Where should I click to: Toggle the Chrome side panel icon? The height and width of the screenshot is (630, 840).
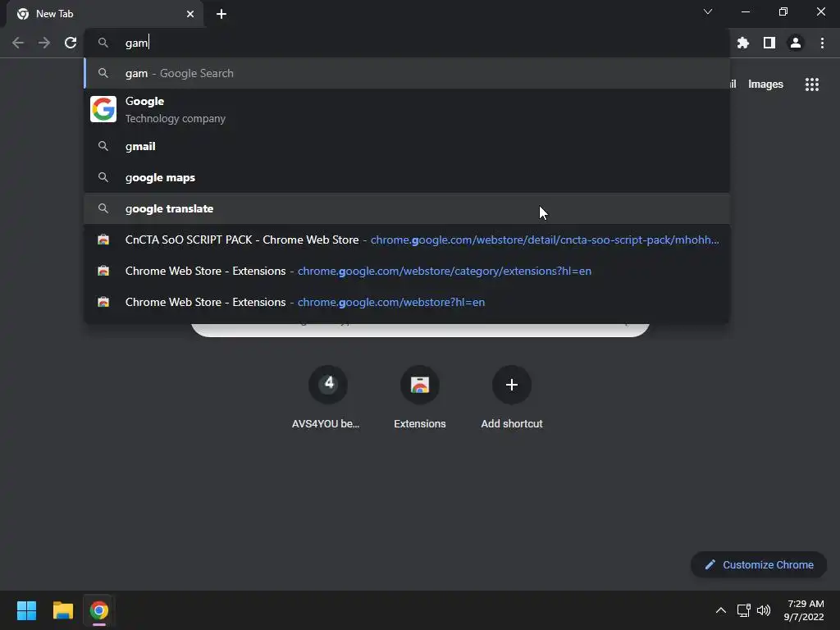click(769, 43)
